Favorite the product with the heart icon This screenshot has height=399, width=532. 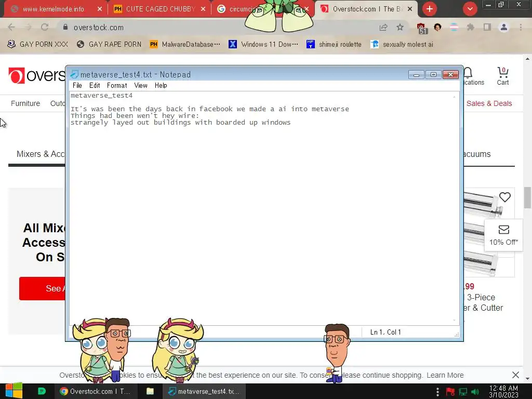coord(505,197)
